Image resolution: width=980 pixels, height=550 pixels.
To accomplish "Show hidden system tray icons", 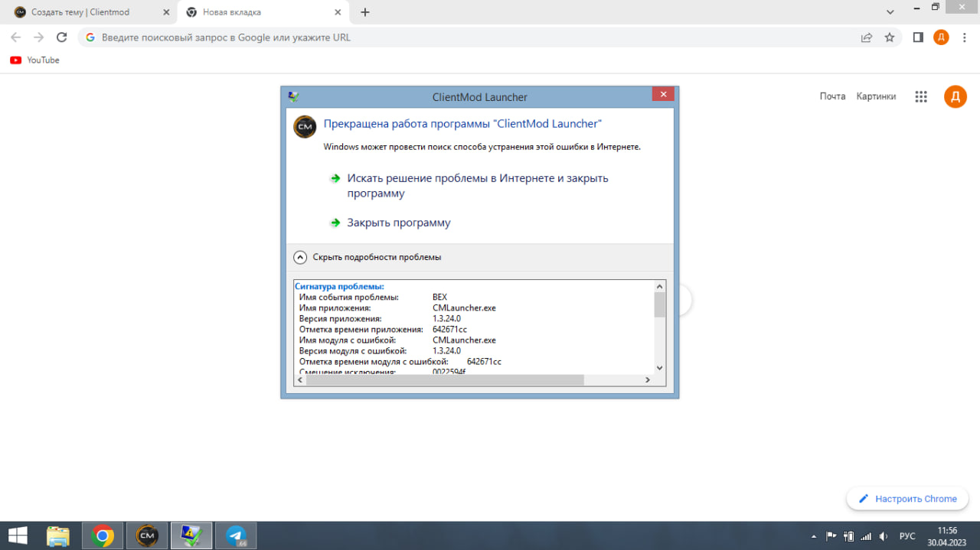I will (x=813, y=536).
